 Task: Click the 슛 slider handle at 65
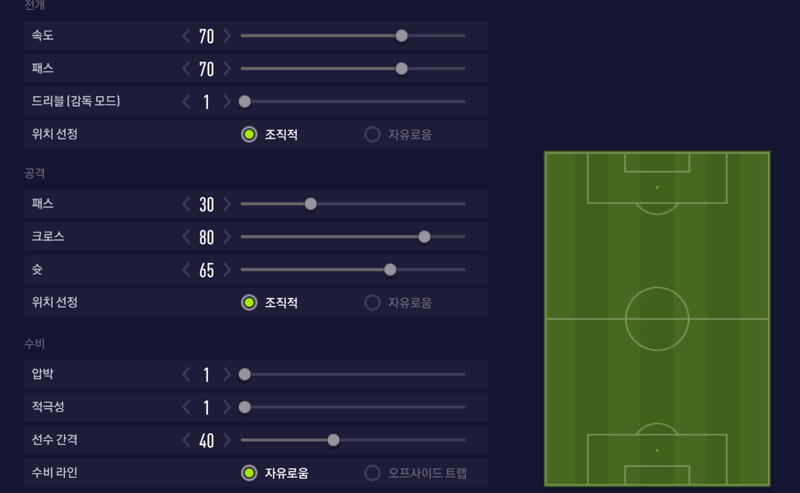(x=390, y=269)
